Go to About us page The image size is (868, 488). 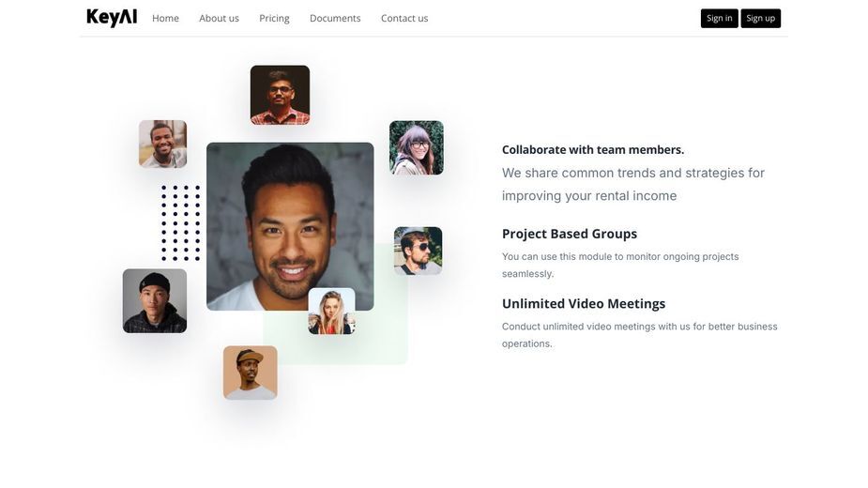click(220, 18)
